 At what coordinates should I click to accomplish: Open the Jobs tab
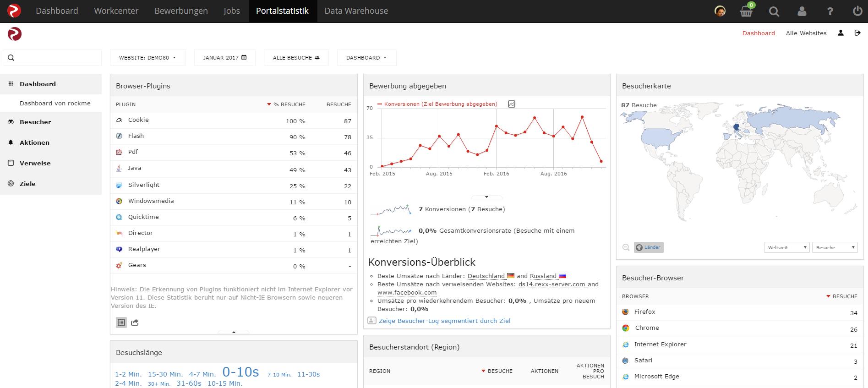[232, 11]
